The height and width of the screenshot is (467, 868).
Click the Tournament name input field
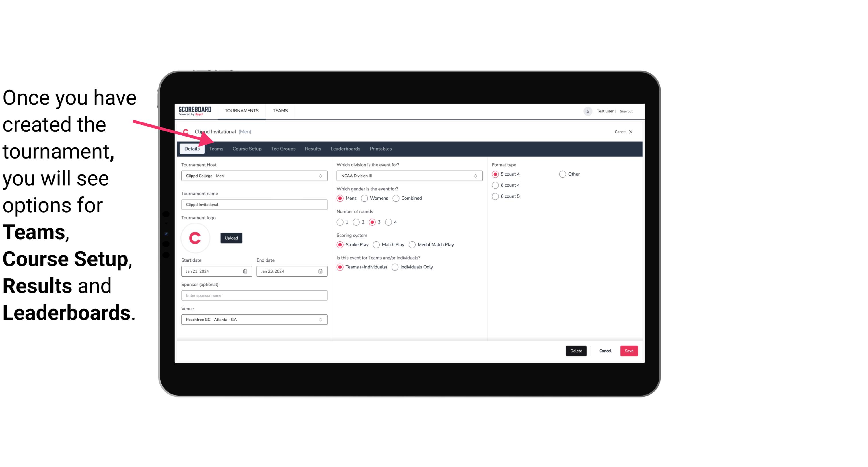[254, 204]
